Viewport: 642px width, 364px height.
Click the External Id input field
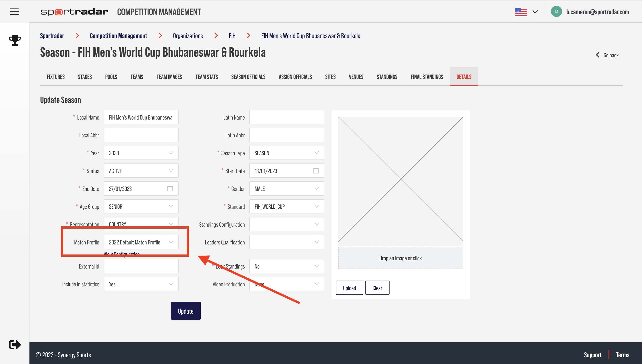[x=141, y=266]
